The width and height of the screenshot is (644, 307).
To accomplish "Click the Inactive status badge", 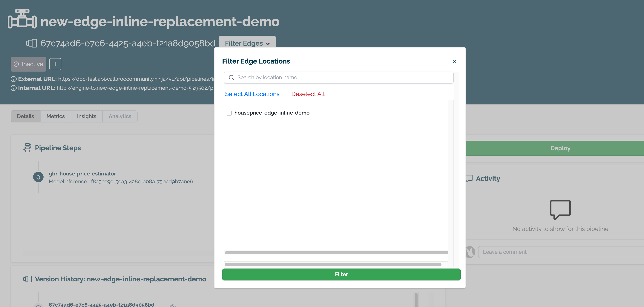I will 28,64.
